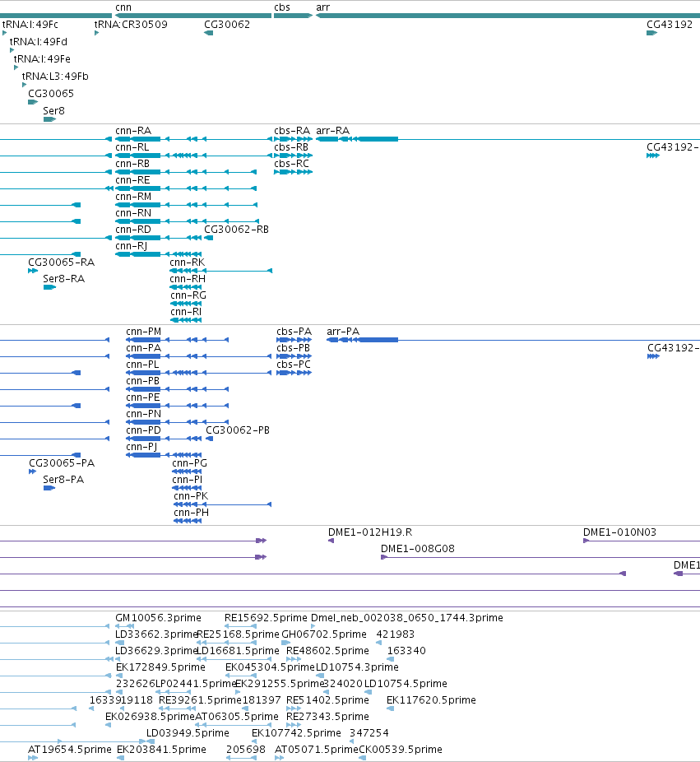
Task: Select the cnn-PL protein label
Action: click(x=142, y=365)
